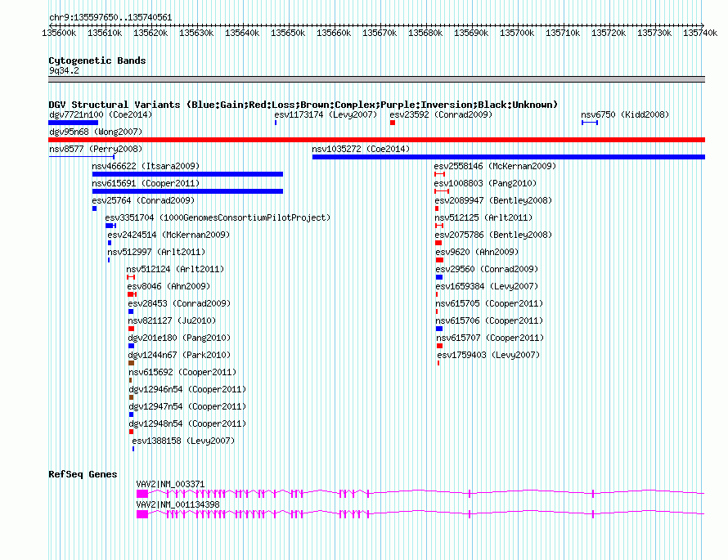Click the nsv1035272 blue gain bar
The image size is (728, 560).
pyautogui.click(x=509, y=157)
